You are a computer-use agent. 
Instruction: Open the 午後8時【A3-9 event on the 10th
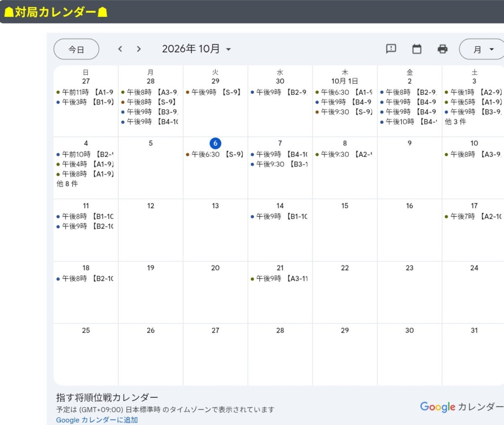coord(474,155)
